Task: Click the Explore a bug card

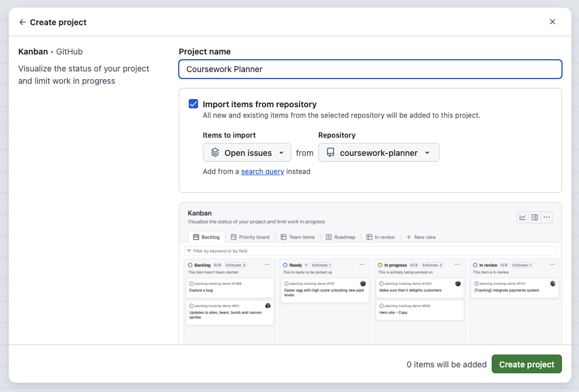Action: [230, 288]
